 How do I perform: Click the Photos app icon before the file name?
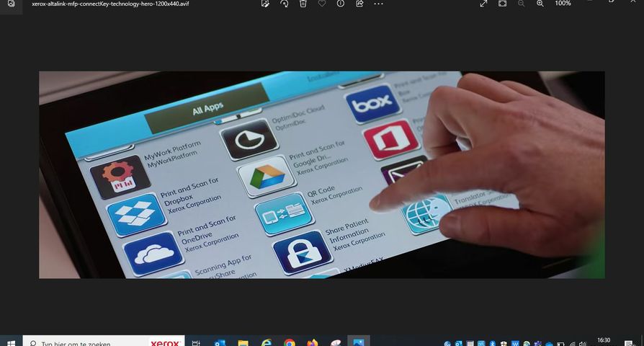(11, 4)
